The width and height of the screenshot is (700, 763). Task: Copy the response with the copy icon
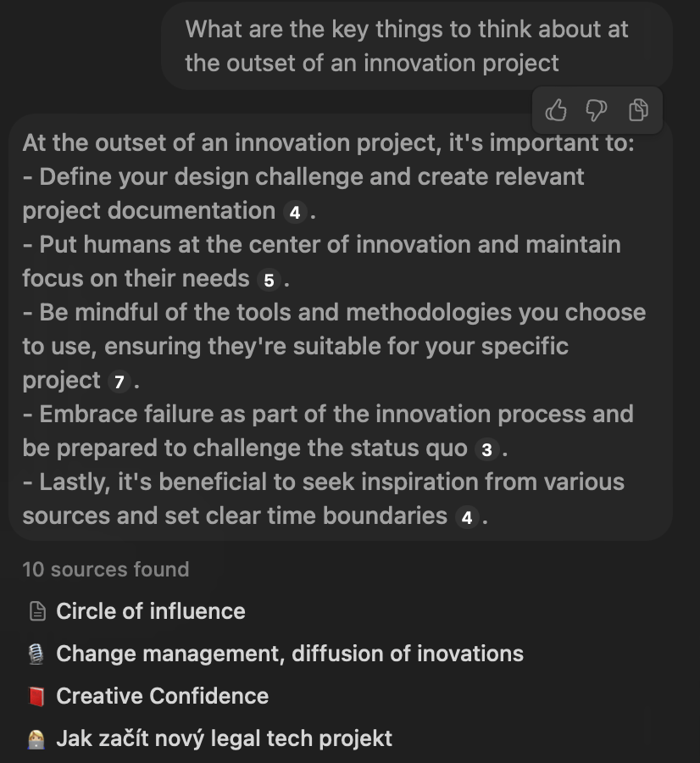coord(639,109)
